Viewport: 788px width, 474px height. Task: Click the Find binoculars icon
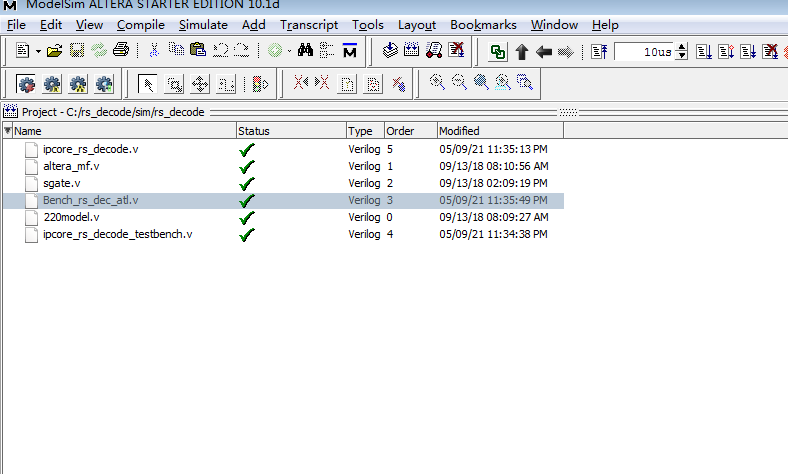click(305, 50)
